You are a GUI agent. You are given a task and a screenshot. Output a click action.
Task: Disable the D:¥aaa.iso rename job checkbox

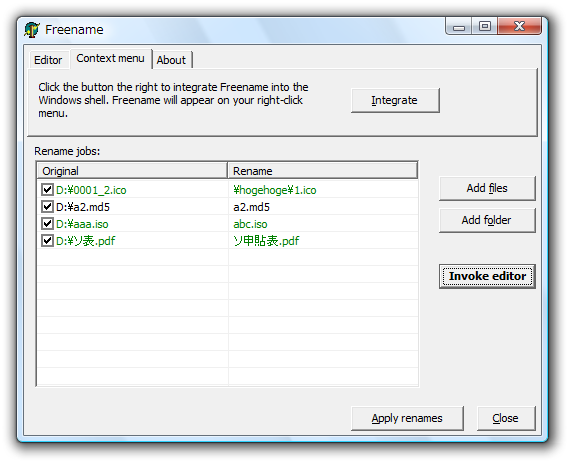(x=47, y=223)
